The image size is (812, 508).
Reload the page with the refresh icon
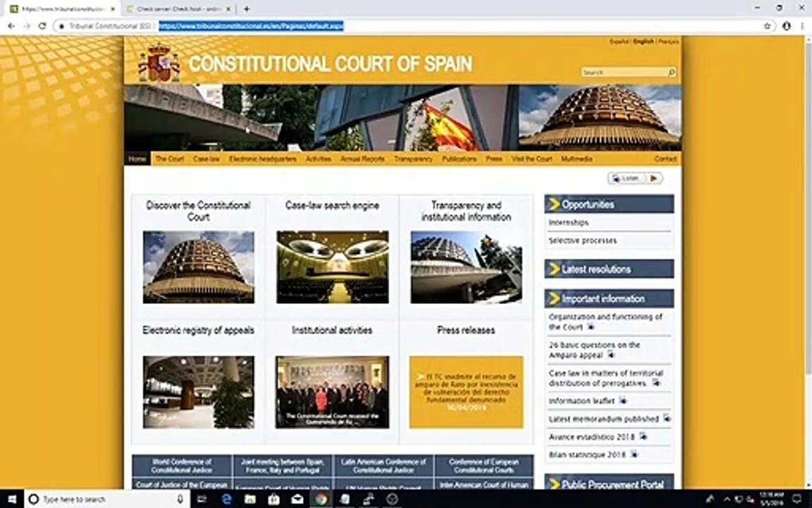pos(42,26)
